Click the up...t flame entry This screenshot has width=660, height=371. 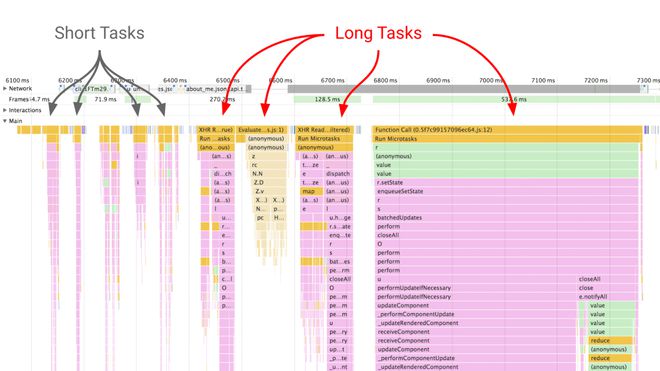click(340, 350)
